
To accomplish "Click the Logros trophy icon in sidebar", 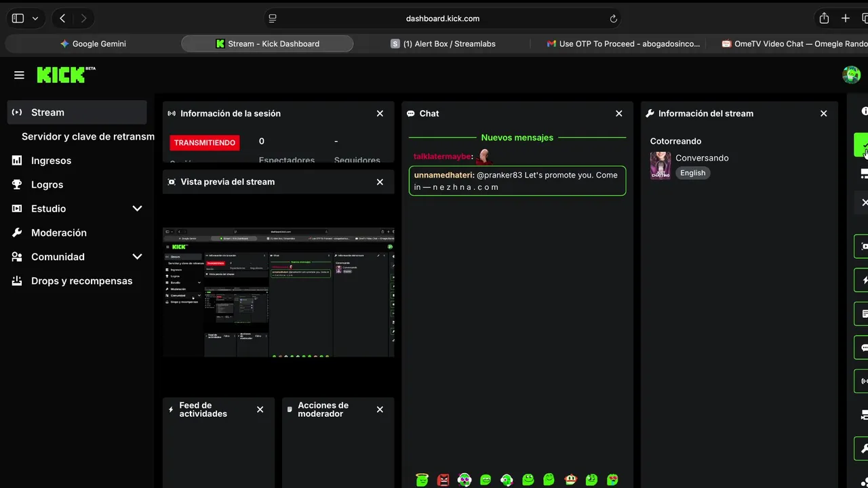I will pos(17,184).
